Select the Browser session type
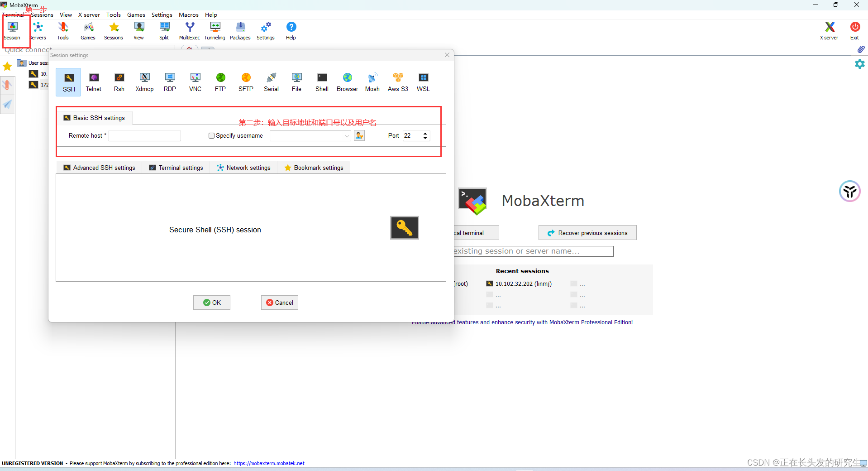Image resolution: width=868 pixels, height=471 pixels. tap(347, 82)
